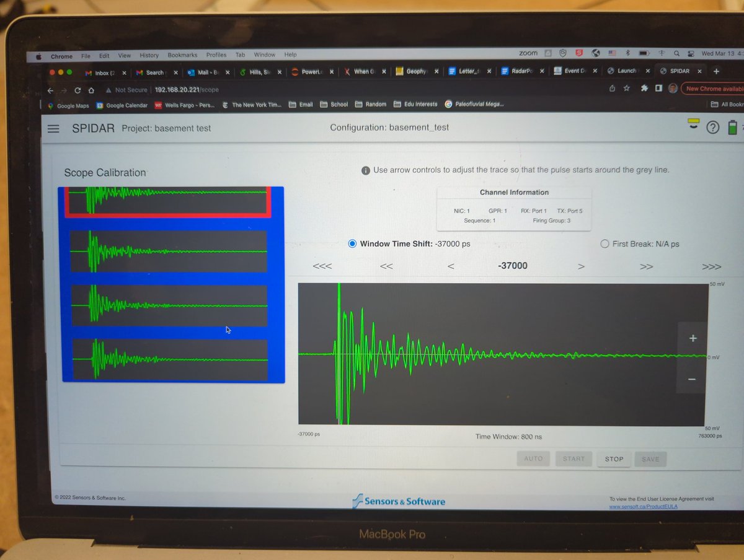Screen dimensions: 744x560
Task: Click the help question mark icon
Action: tap(713, 128)
